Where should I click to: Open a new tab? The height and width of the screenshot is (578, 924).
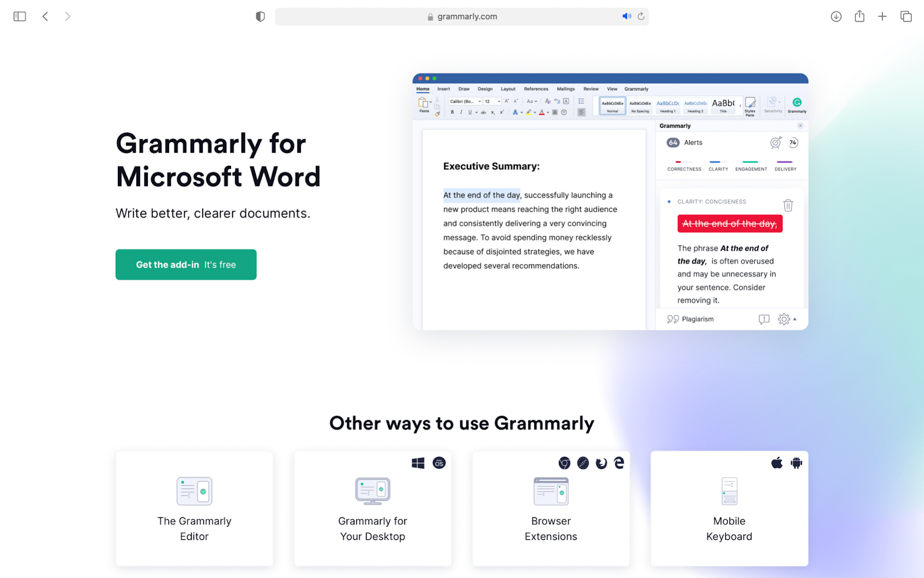(x=882, y=16)
